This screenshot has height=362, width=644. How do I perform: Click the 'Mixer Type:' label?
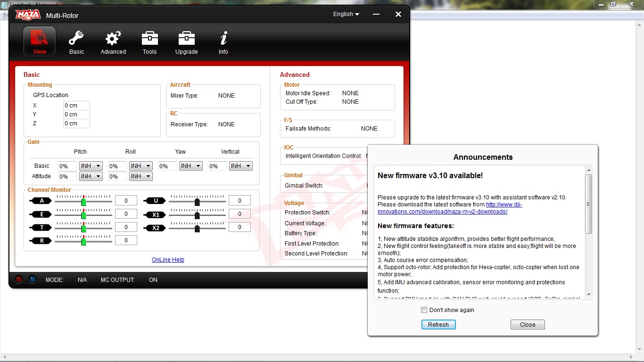click(184, 96)
